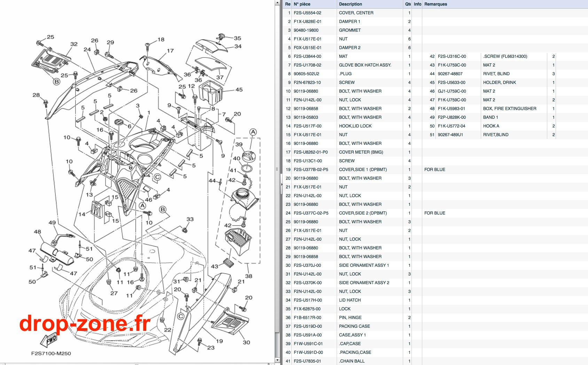Select GLOVE BOX HATCH ASSY. row
The width and height of the screenshot is (588, 365).
click(353, 65)
